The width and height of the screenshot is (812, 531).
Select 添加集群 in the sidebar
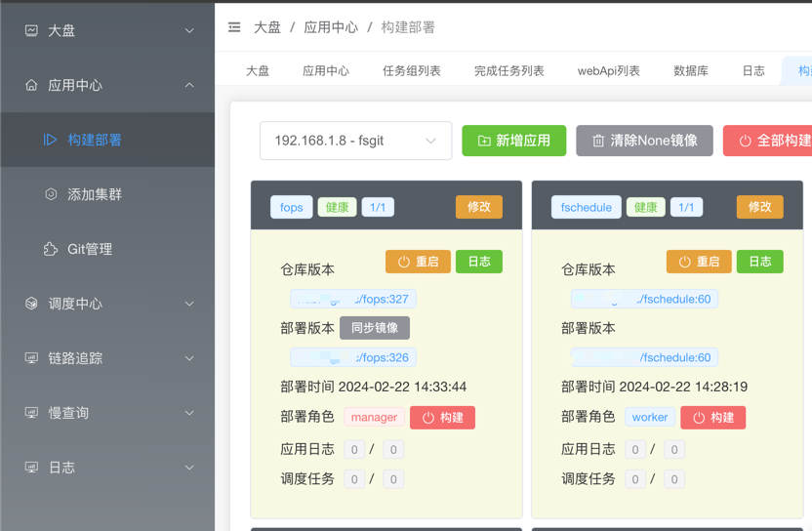(x=107, y=194)
